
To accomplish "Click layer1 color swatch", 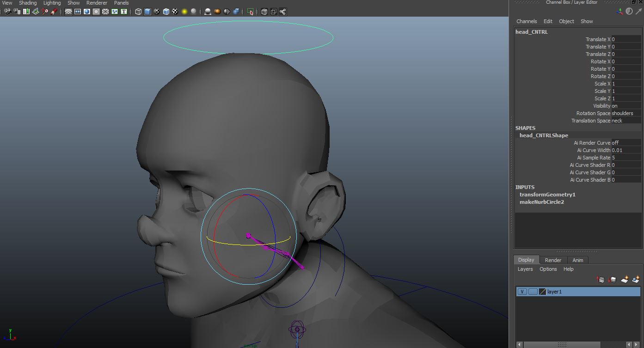I will pos(542,292).
